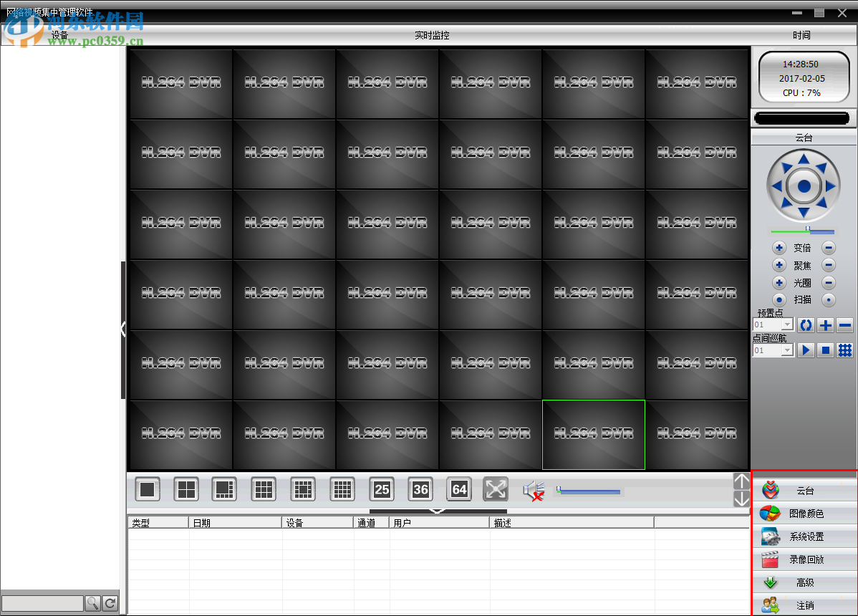
Task: Click the PTZ center auto button
Action: point(804,186)
